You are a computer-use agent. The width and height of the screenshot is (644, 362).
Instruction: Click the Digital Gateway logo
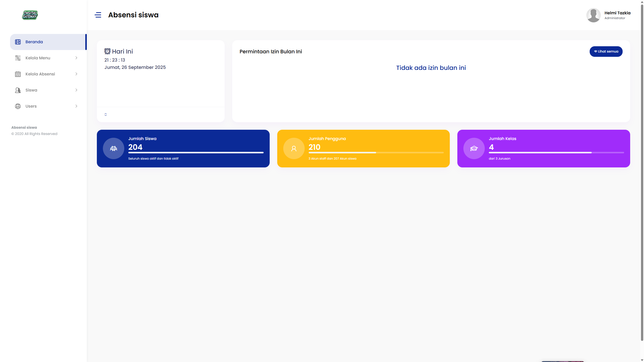point(30,15)
